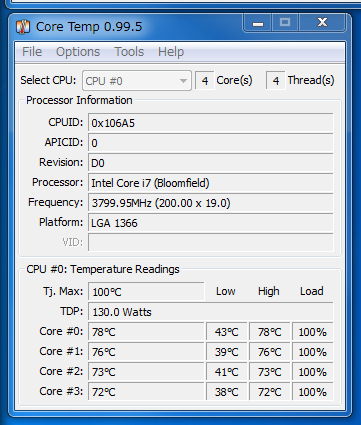Screen dimensions: 361x425
Task: Click the Core #1 low temperature box
Action: pos(227,352)
